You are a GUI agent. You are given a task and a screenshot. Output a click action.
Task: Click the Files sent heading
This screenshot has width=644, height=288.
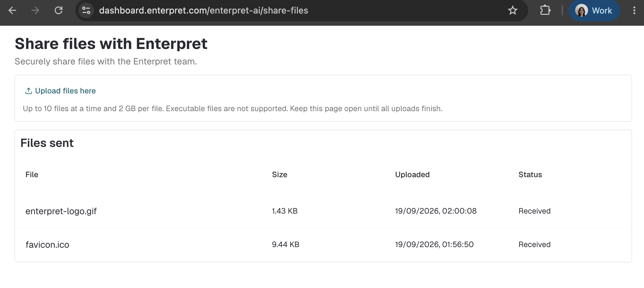(47, 143)
